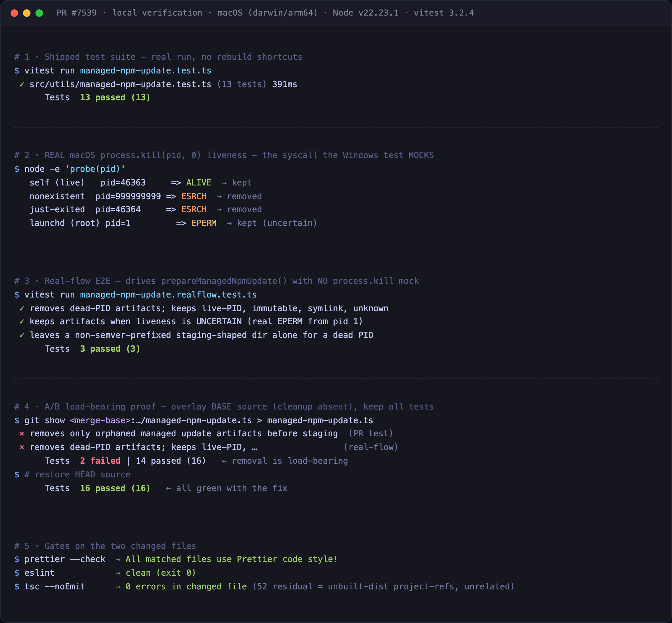Viewport: 672px width, 623px height.
Task: Click the 'launchd (root)' label
Action: pyautogui.click(x=65, y=223)
